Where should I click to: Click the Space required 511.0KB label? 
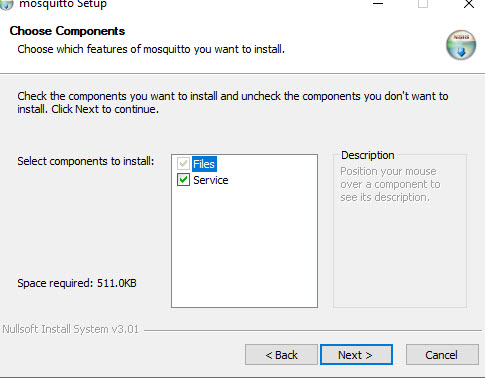point(77,283)
